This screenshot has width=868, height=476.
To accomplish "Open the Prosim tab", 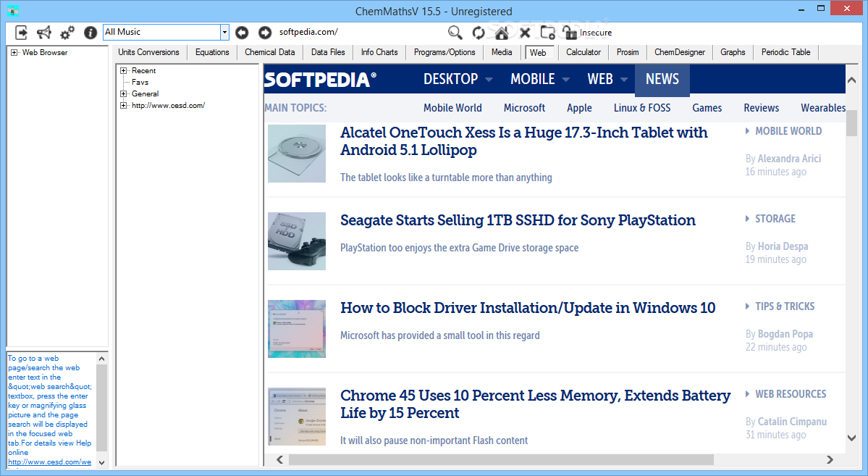I will tap(628, 52).
